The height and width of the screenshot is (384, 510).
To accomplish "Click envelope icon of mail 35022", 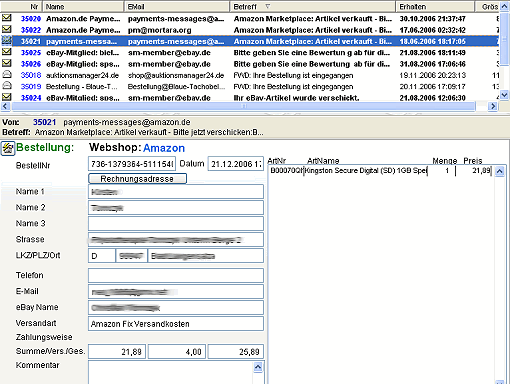I will 7,29.
